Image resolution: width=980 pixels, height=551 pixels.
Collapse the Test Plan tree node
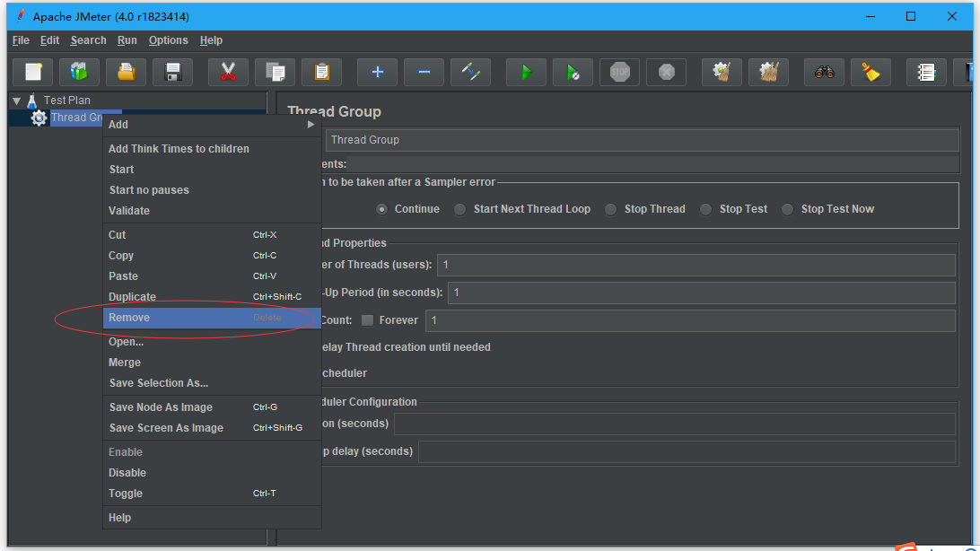click(16, 101)
